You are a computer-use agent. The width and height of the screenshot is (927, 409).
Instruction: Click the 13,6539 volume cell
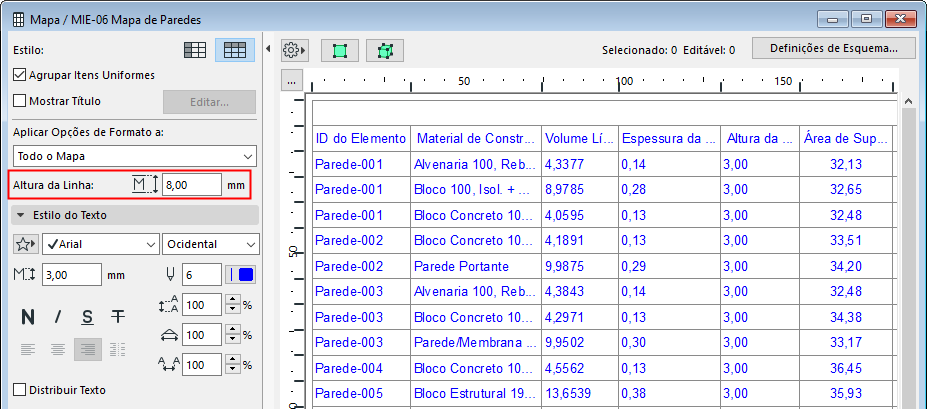tap(580, 394)
